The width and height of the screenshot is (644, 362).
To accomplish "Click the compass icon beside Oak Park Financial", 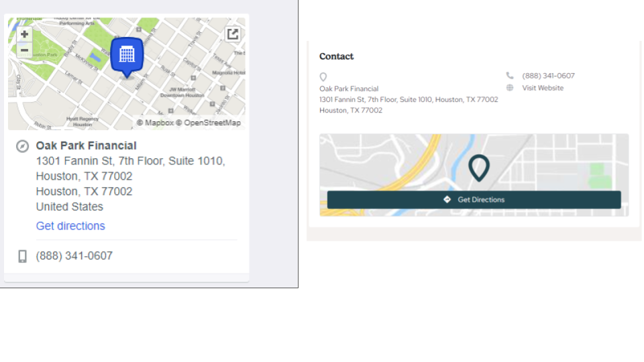I will click(x=23, y=146).
